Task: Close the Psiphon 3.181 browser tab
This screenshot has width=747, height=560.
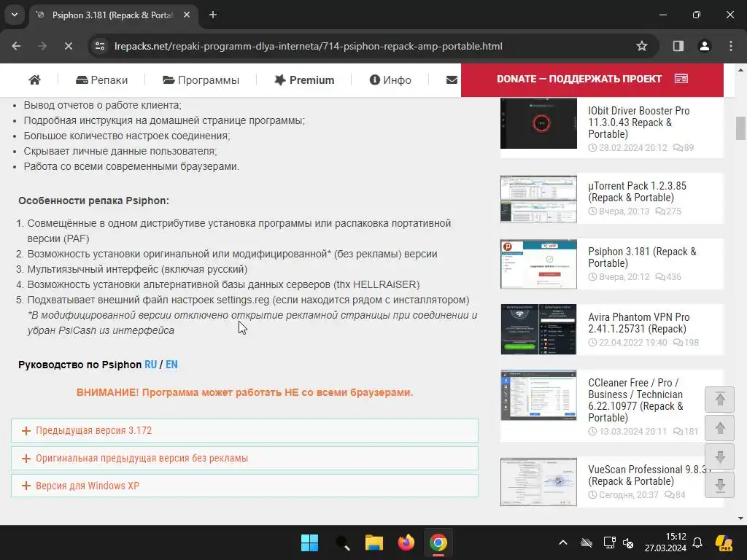Action: pos(187,15)
